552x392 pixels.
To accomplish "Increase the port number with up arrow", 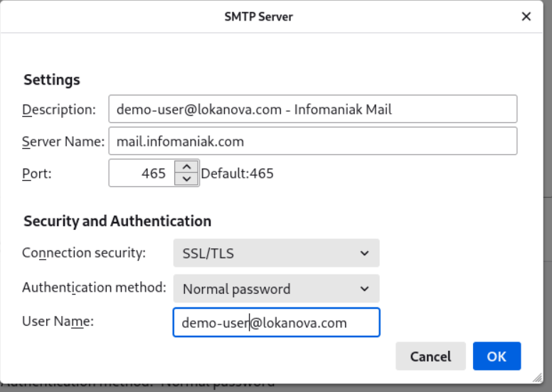I will click(186, 167).
